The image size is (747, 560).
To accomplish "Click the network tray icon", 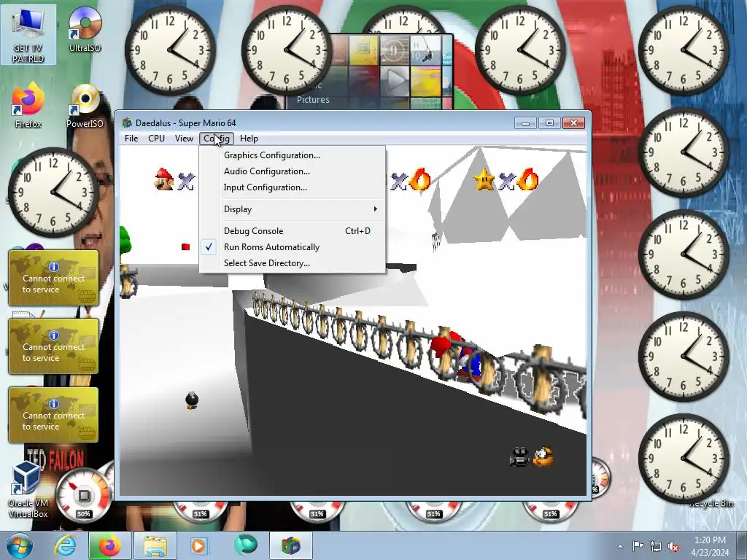I will tap(656, 546).
